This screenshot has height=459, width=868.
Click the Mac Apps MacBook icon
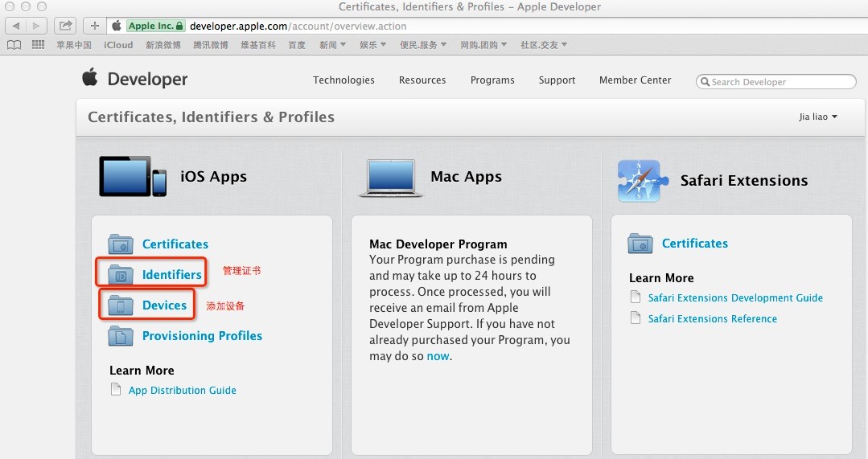391,178
